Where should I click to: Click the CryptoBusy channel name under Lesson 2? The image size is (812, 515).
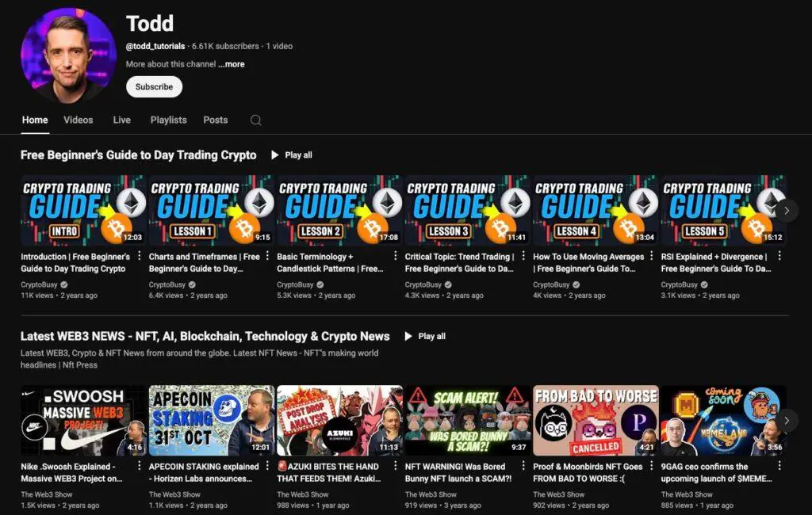pyautogui.click(x=297, y=284)
